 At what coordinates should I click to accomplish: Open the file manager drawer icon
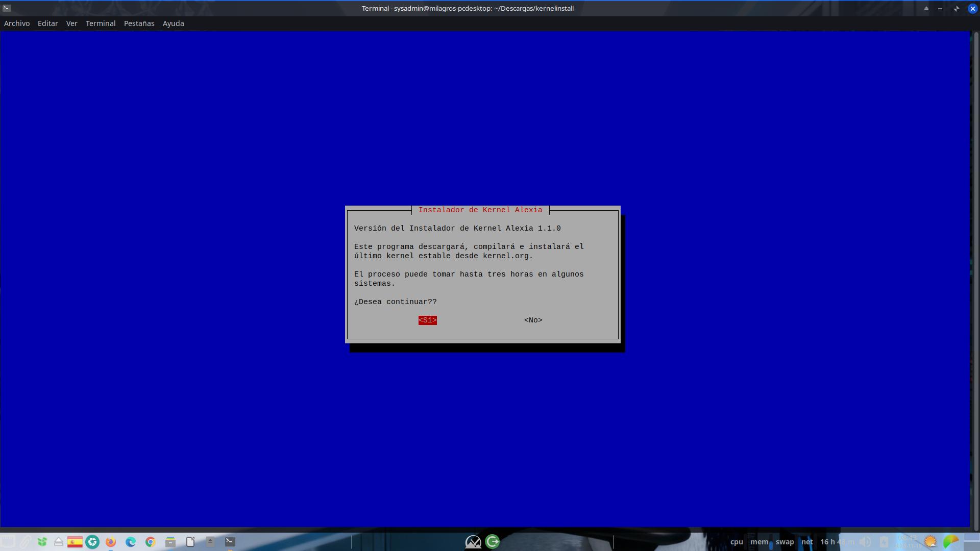(170, 542)
